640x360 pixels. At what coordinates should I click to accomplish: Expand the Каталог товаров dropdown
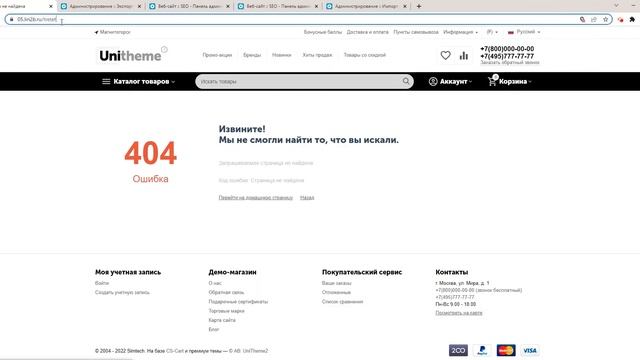[138, 81]
